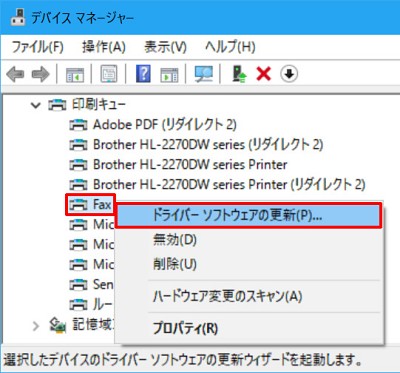Click the update driver software toolbar icon
The height and width of the screenshot is (373, 400).
(x=239, y=74)
